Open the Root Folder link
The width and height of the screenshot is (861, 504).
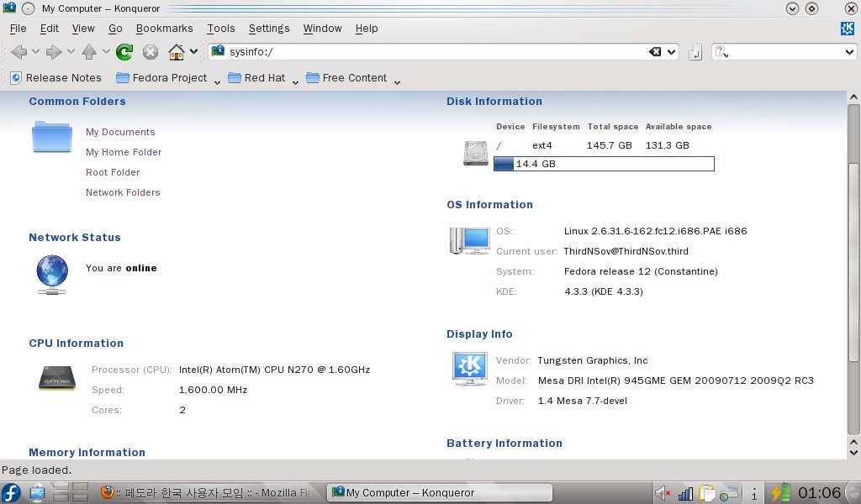pos(113,173)
